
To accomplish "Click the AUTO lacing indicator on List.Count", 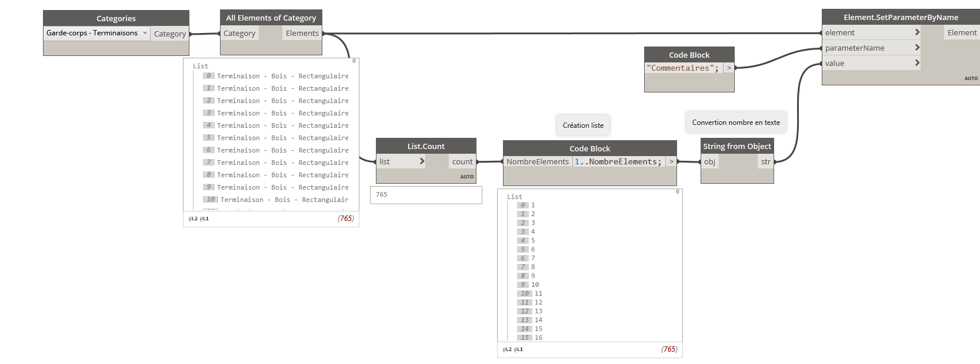I will coord(467,177).
